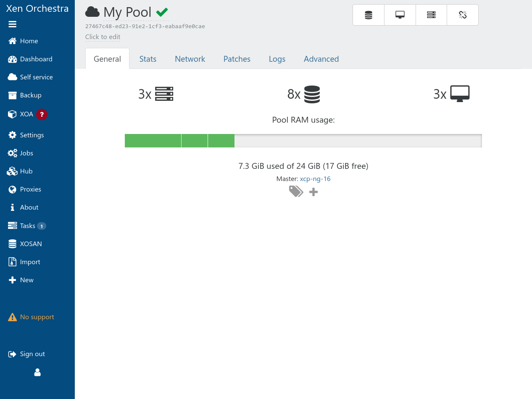Select the Patches tab
532x399 pixels.
(237, 59)
